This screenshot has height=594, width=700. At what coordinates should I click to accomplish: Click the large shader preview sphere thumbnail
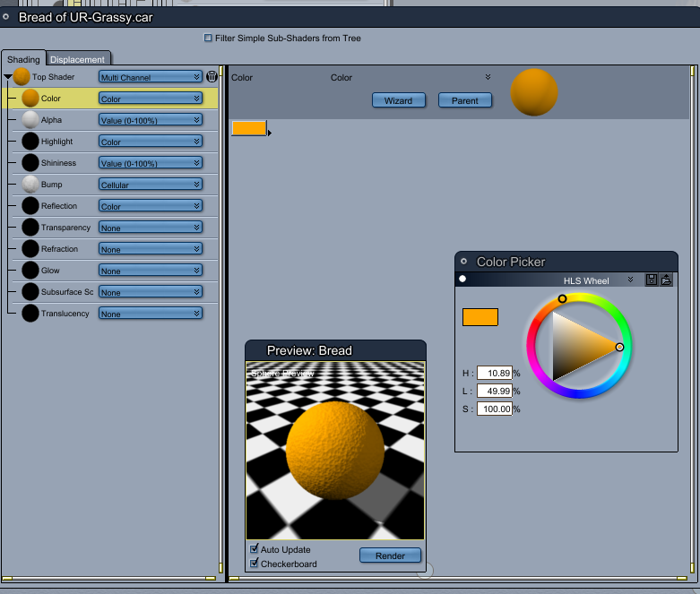(534, 92)
